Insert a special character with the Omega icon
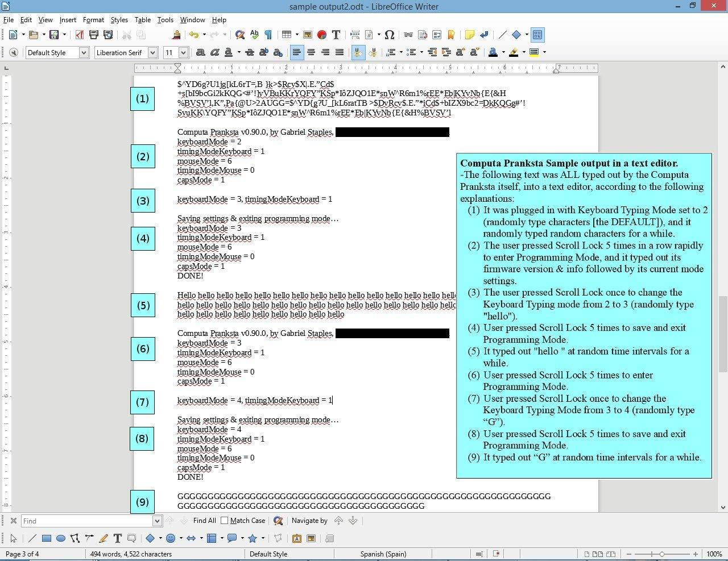The height and width of the screenshot is (561, 728). point(390,35)
